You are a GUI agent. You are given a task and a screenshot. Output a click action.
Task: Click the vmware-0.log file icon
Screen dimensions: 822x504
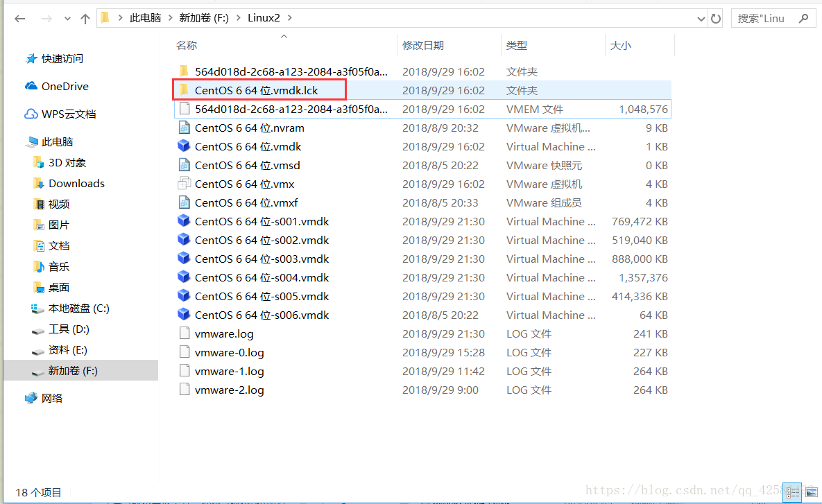click(x=184, y=351)
